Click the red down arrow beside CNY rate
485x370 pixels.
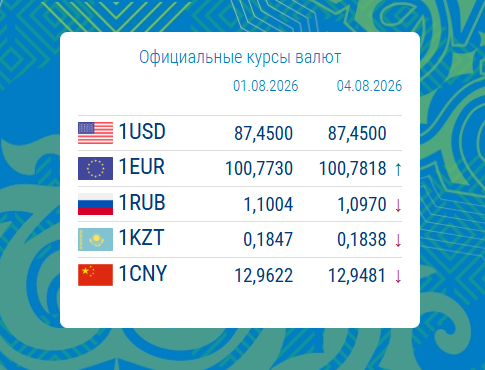[x=398, y=276]
